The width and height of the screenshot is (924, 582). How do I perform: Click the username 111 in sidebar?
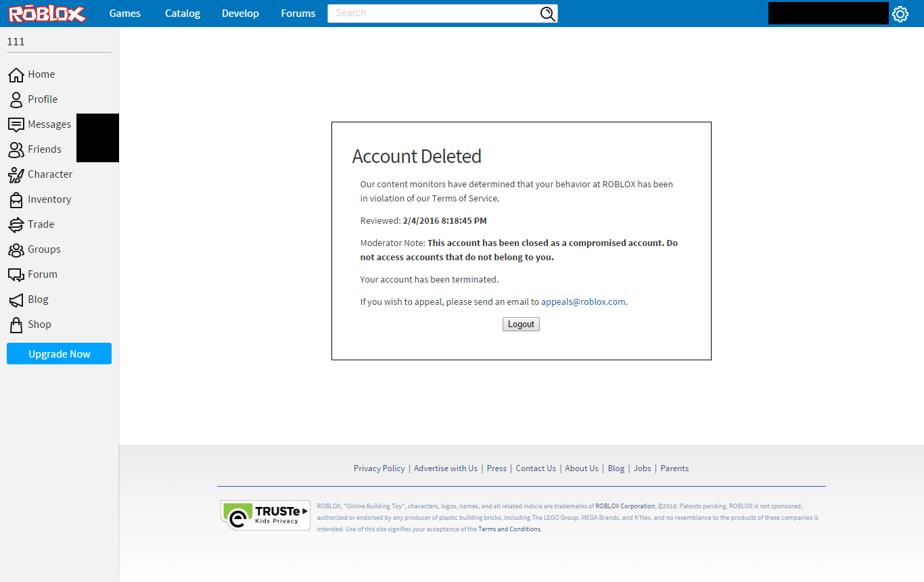coord(16,42)
